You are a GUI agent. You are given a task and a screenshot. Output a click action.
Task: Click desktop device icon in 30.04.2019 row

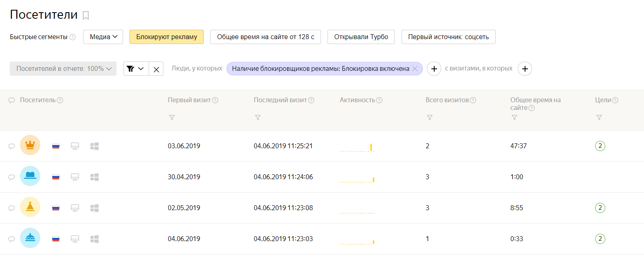point(75,177)
